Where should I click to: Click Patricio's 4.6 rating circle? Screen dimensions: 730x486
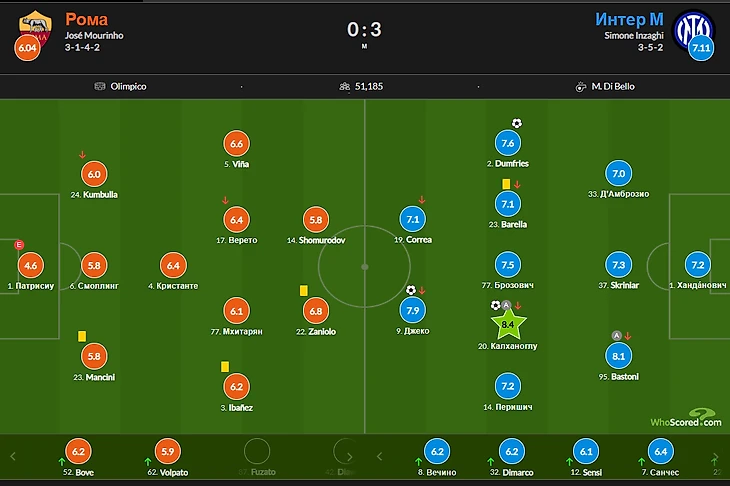point(31,265)
